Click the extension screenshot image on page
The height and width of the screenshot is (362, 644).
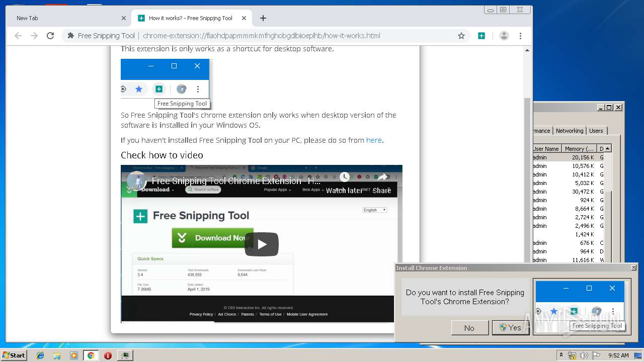167,84
